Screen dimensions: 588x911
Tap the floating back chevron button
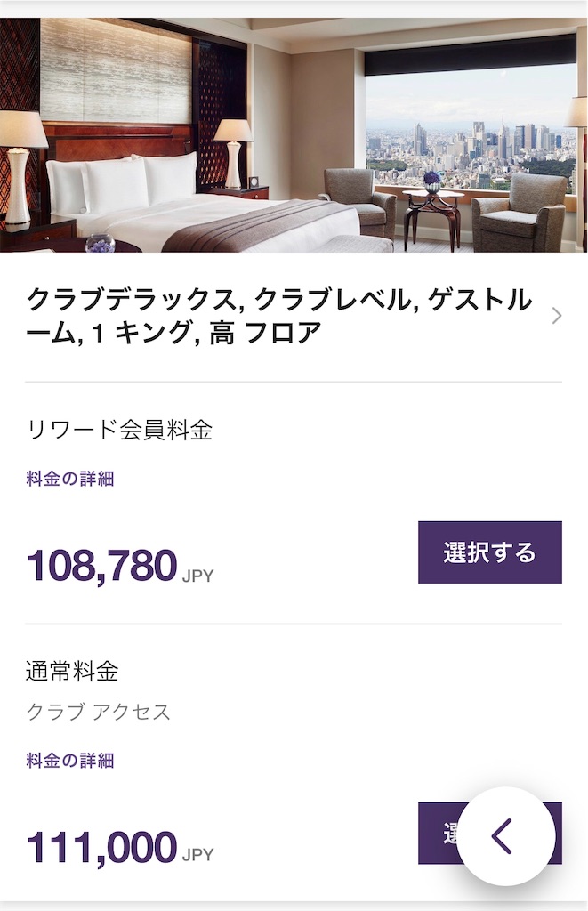(505, 835)
